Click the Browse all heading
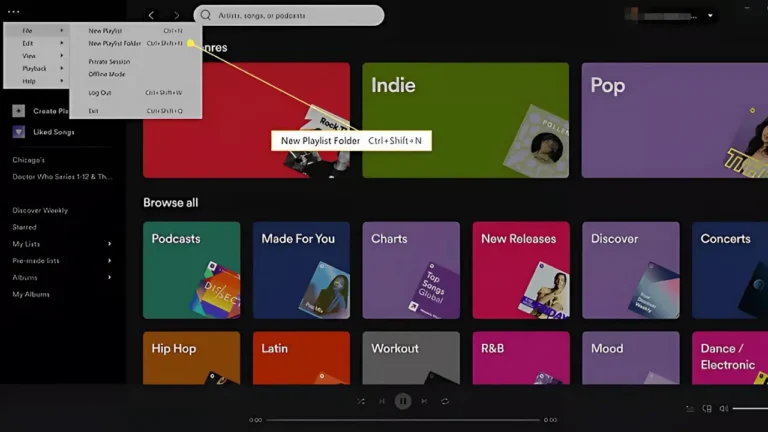Image resolution: width=768 pixels, height=432 pixels. coord(170,203)
